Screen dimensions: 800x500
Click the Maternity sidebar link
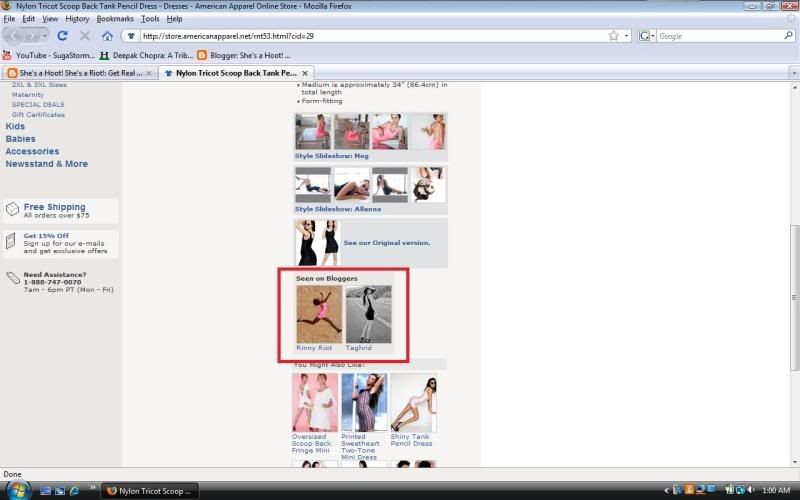[28, 95]
